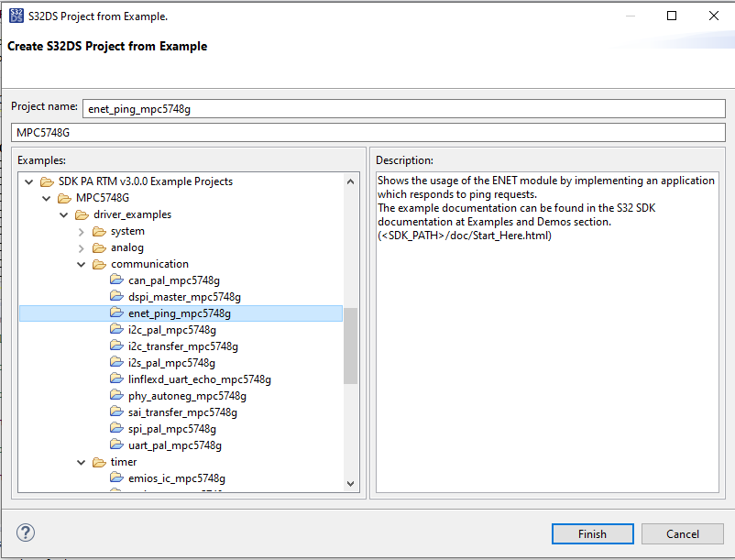Click the i2s_pal_mpc5748g project icon
The height and width of the screenshot is (560, 735).
click(x=116, y=362)
